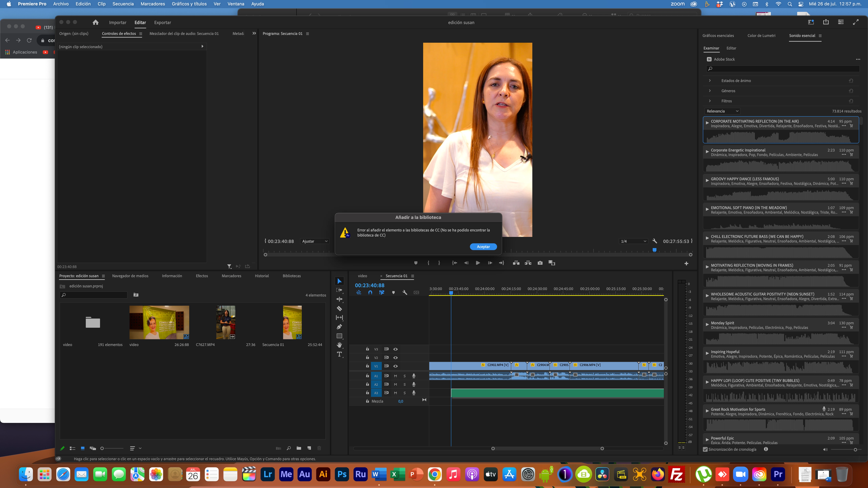This screenshot has width=868, height=488.
Task: Select the Razor tool in the tools panel
Action: [339, 309]
